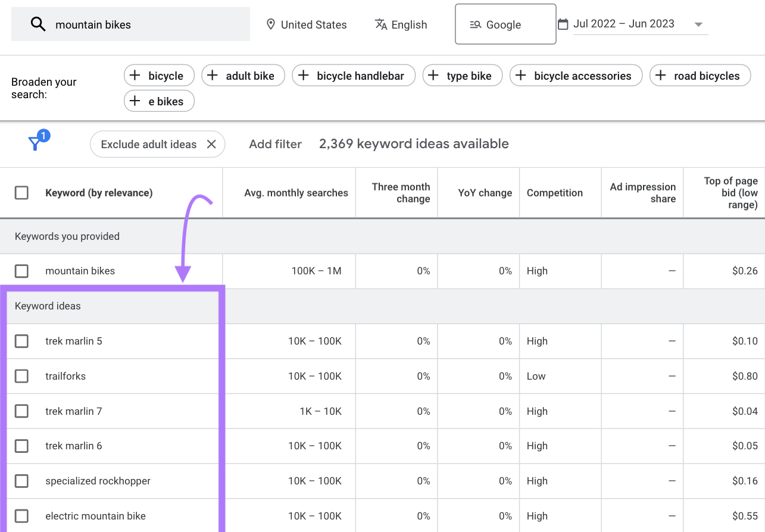Click the location pin icon
This screenshot has width=765, height=532.
click(271, 24)
